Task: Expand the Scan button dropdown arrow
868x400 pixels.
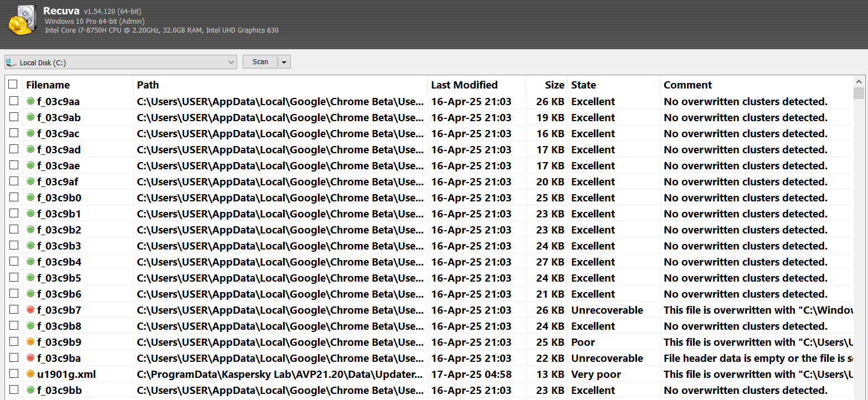Action: (x=284, y=63)
